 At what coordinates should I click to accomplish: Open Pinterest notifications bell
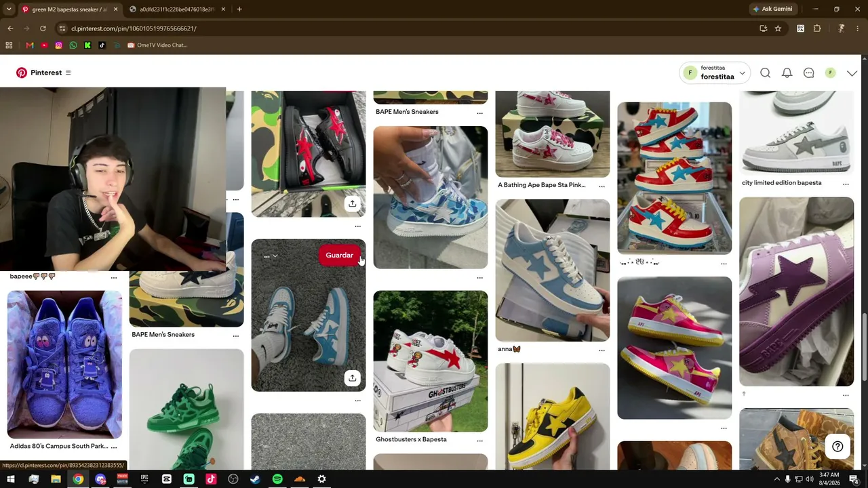point(787,73)
